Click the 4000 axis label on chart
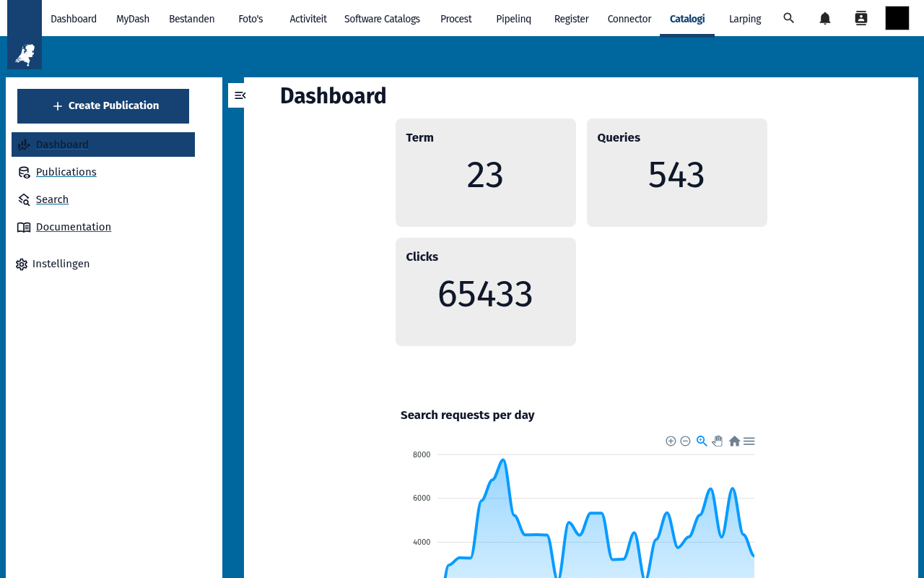Image resolution: width=924 pixels, height=578 pixels. coord(422,542)
